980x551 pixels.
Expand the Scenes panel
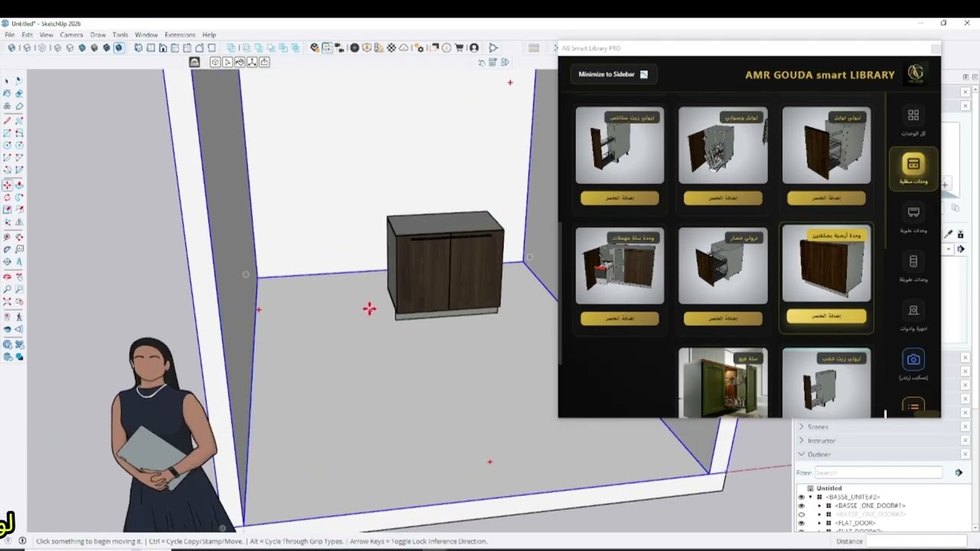click(x=802, y=427)
